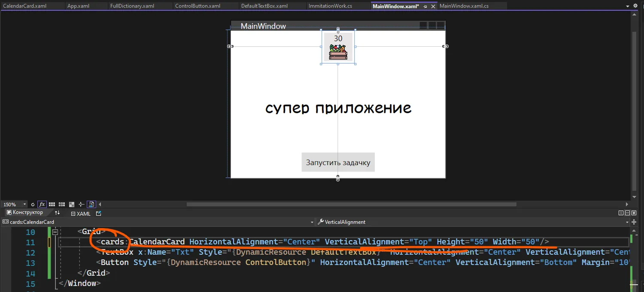Switch to the Конструктор pane tab
The height and width of the screenshot is (292, 644).
[25, 213]
